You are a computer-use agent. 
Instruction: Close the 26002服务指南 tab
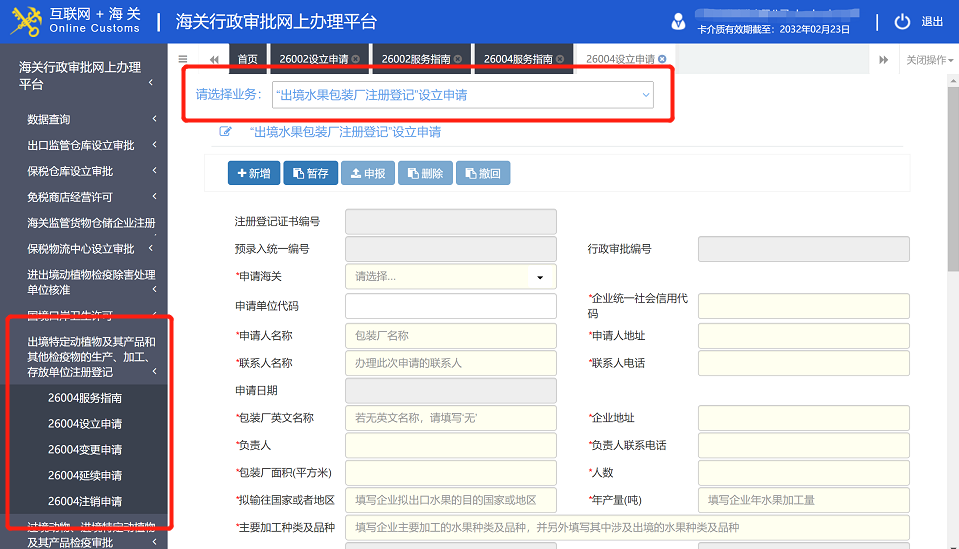[458, 59]
